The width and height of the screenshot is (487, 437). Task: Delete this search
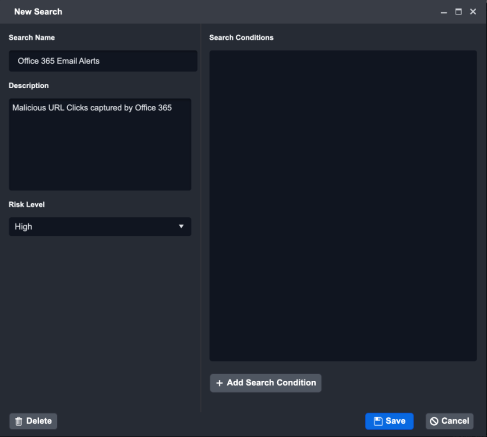(33, 421)
